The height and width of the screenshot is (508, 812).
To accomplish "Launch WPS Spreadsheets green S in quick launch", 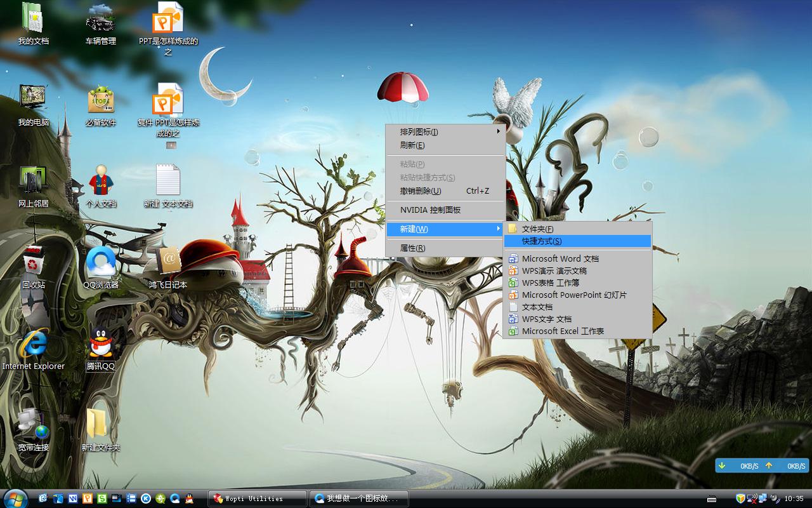I will click(x=101, y=498).
